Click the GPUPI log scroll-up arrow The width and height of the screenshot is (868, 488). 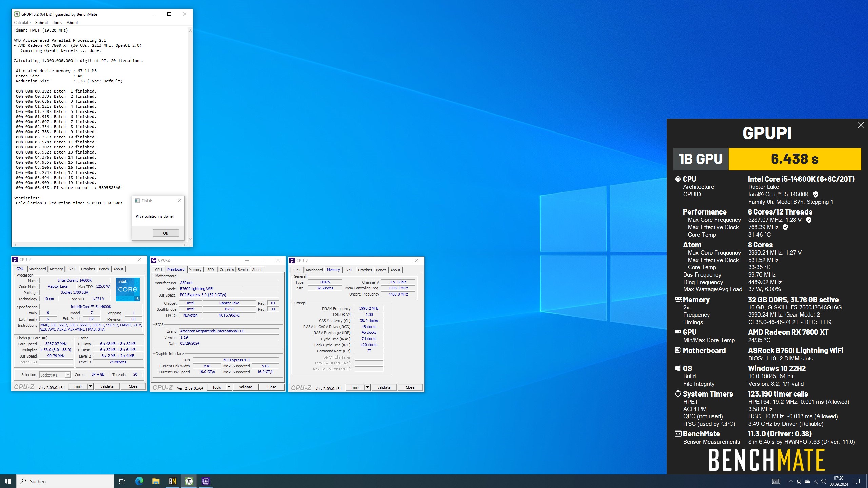tap(190, 30)
